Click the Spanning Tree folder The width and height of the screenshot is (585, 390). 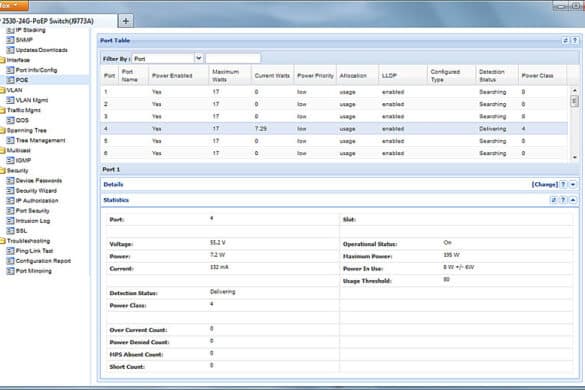24,130
